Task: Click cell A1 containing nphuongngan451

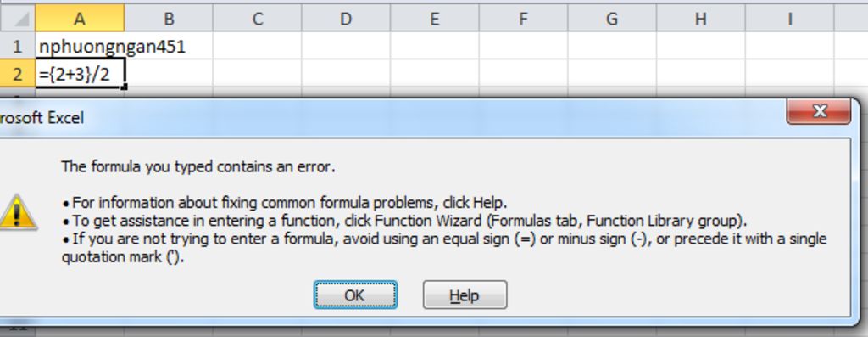Action: click(x=80, y=46)
